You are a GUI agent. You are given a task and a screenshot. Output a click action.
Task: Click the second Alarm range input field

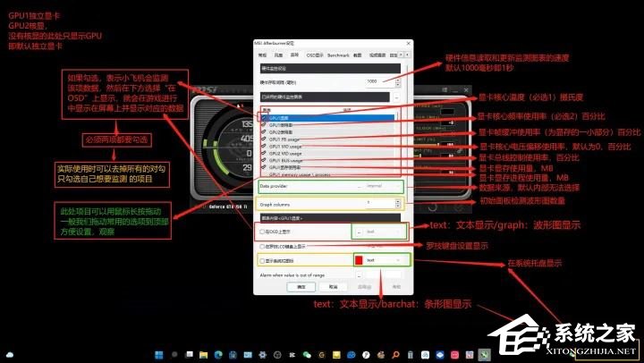(393, 275)
